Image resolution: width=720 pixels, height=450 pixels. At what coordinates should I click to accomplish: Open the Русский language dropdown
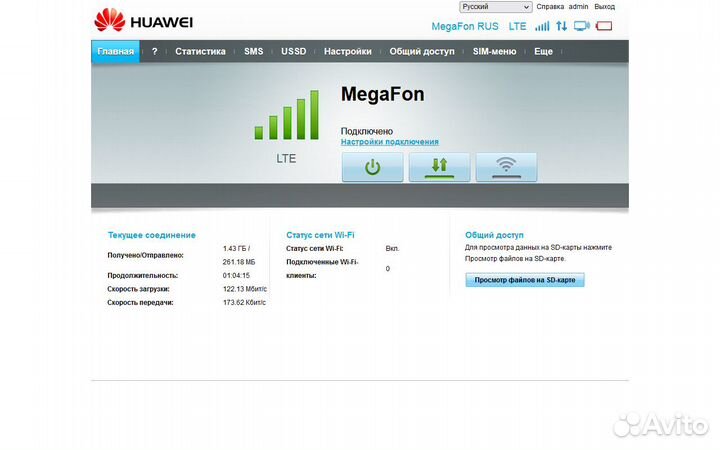pyautogui.click(x=495, y=7)
